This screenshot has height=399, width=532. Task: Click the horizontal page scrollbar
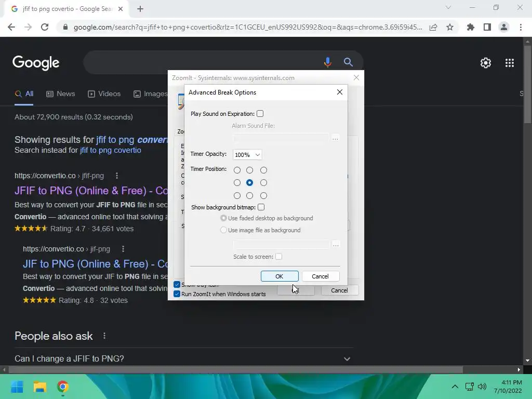click(236, 369)
